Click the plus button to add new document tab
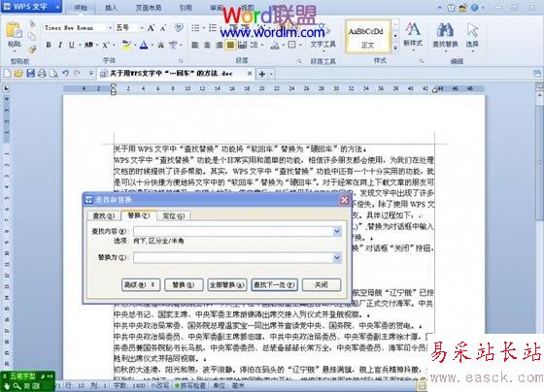The height and width of the screenshot is (392, 544). point(262,74)
